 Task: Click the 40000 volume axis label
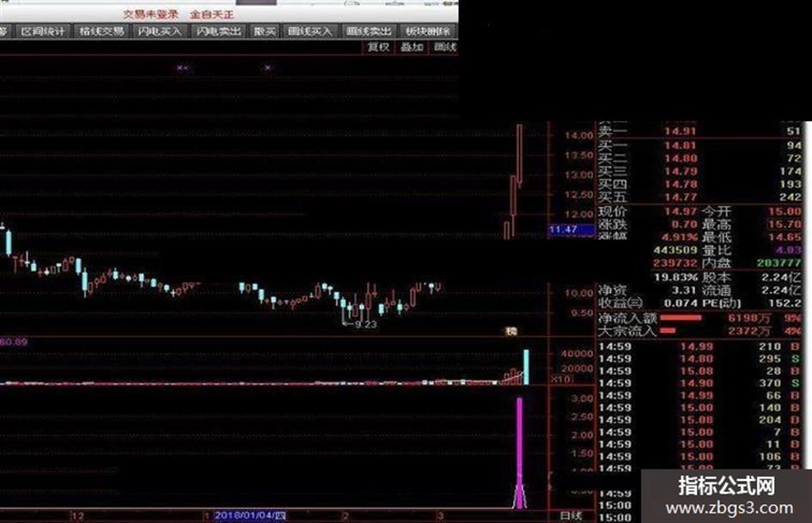pos(577,354)
